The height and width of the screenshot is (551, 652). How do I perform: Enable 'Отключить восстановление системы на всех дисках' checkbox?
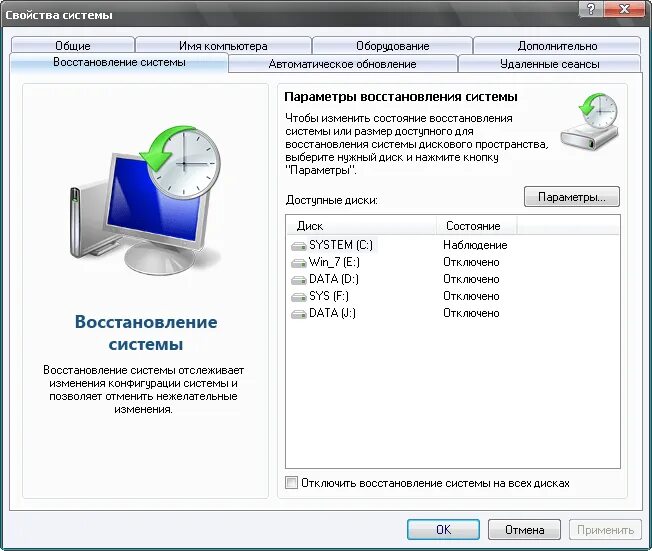[x=291, y=483]
